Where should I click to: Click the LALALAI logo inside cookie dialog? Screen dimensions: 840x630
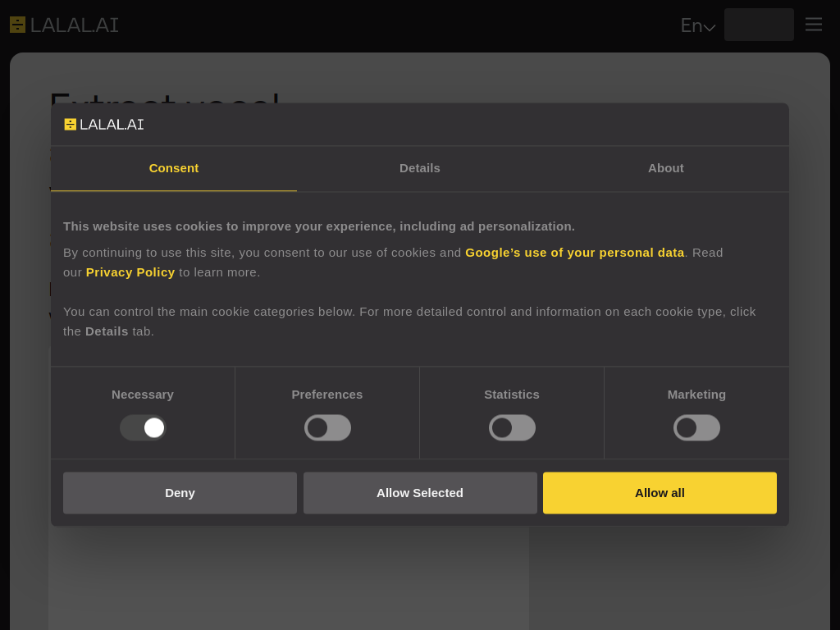click(104, 125)
